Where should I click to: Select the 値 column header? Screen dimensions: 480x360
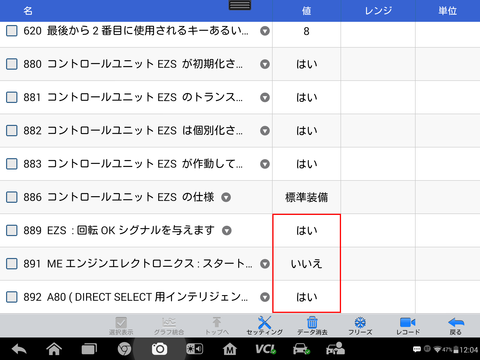[306, 11]
